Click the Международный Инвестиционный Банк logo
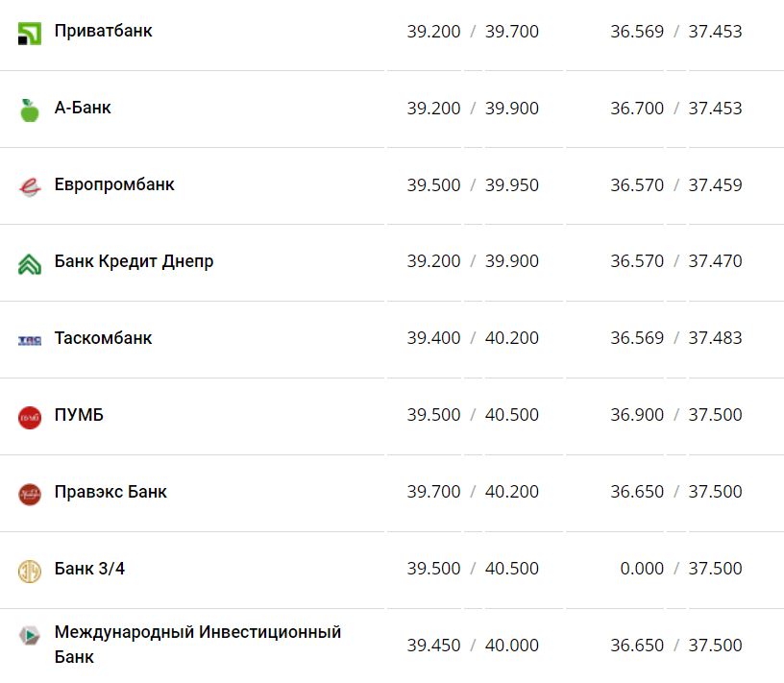 pyautogui.click(x=30, y=636)
